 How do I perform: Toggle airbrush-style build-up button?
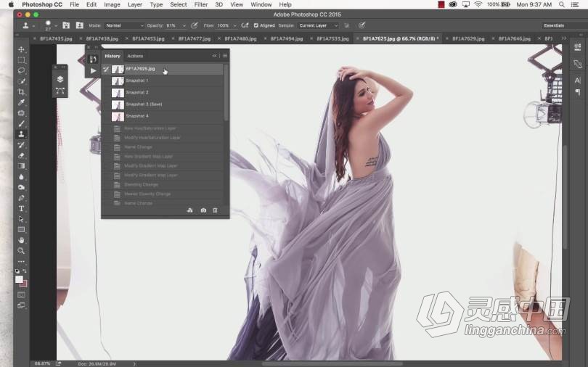[245, 25]
